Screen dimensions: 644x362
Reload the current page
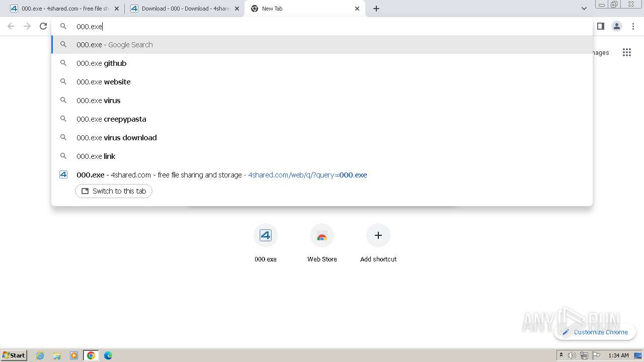43,26
